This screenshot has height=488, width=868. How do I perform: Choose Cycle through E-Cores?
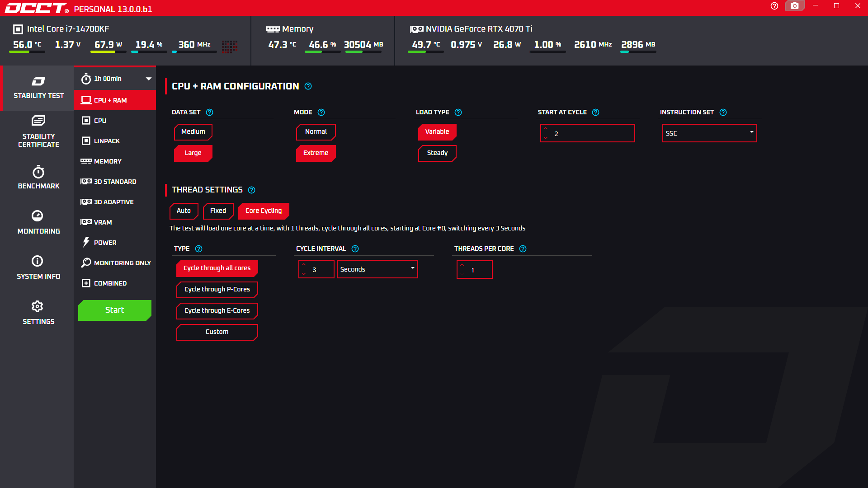coord(217,310)
